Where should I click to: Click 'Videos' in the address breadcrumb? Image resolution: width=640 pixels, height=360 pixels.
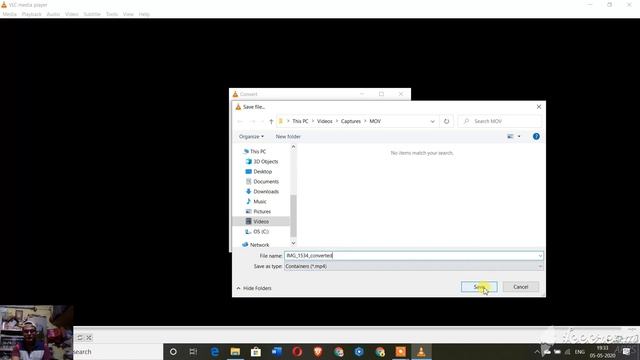point(324,121)
